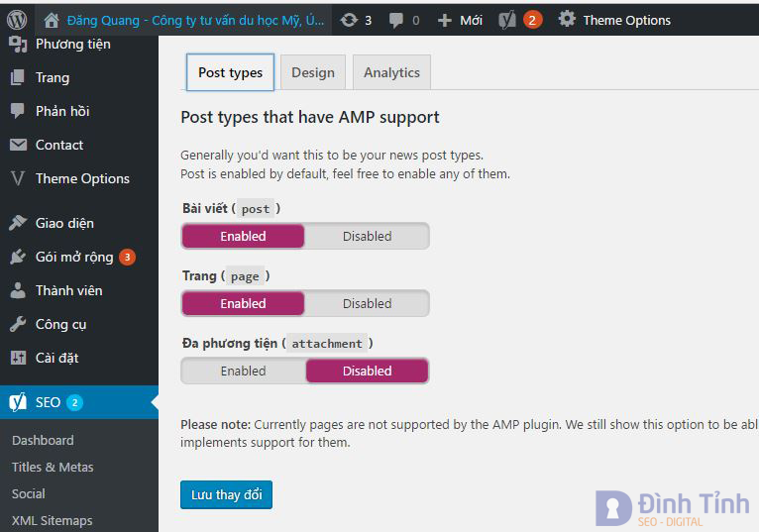
Task: Open XML Sitemaps in SEO submenu
Action: point(52,520)
